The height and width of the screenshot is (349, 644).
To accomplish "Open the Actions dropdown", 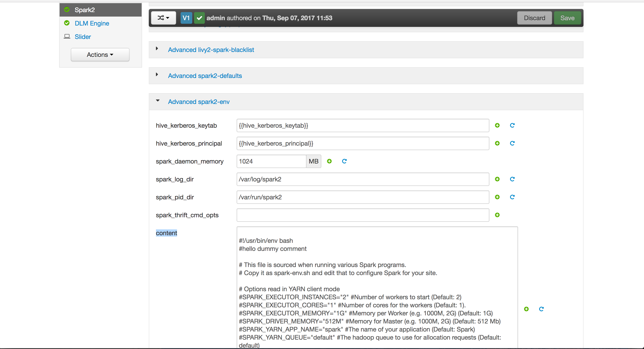I will point(100,54).
